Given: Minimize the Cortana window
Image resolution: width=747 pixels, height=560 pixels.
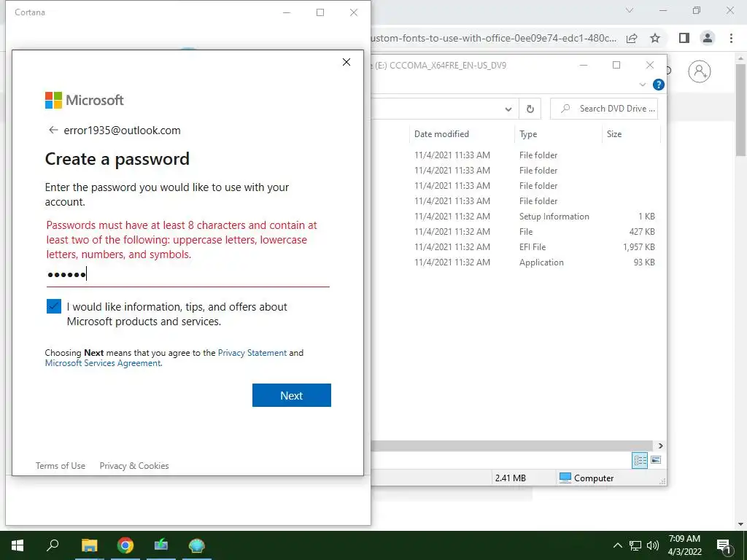Looking at the screenshot, I should tap(286, 12).
